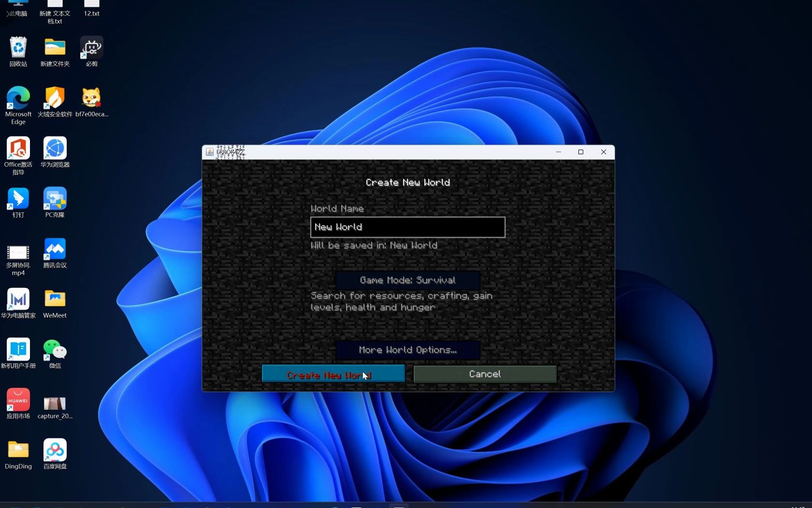The height and width of the screenshot is (508, 812).
Task: Select 新机用户手册 desktop icon
Action: (x=18, y=353)
